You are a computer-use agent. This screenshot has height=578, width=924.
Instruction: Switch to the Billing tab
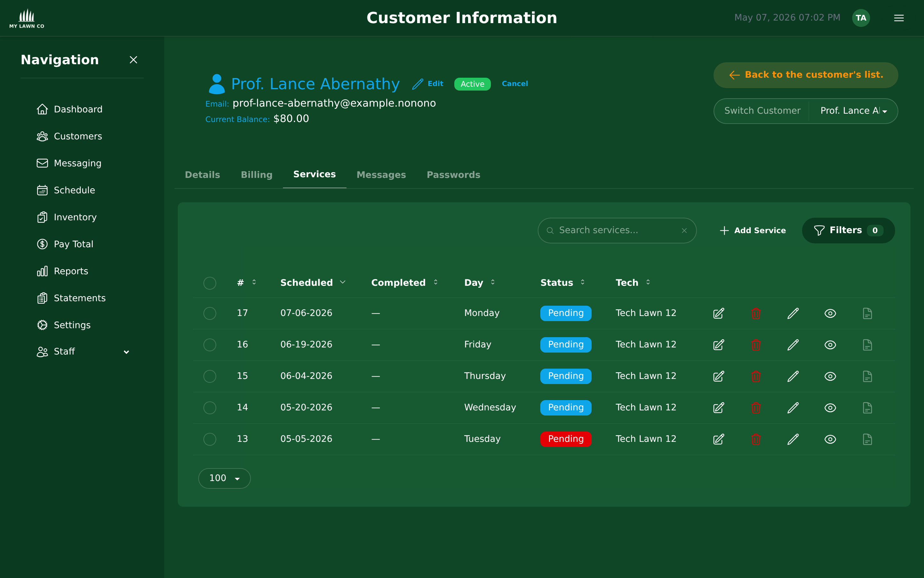pos(257,175)
